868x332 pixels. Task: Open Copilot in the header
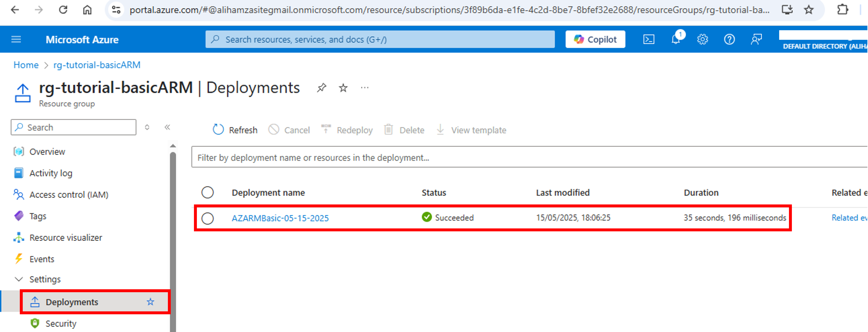(x=595, y=39)
